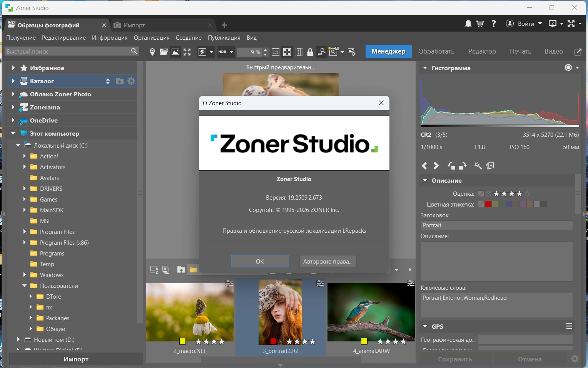588x368 pixels.
Task: Rotate the photo left in the histogram panel
Action: click(x=451, y=166)
